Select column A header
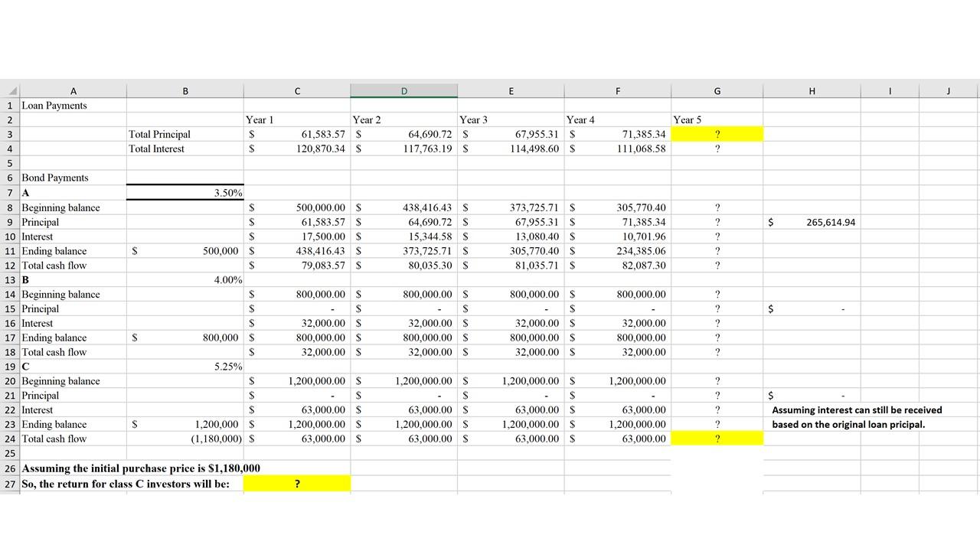 click(x=73, y=90)
